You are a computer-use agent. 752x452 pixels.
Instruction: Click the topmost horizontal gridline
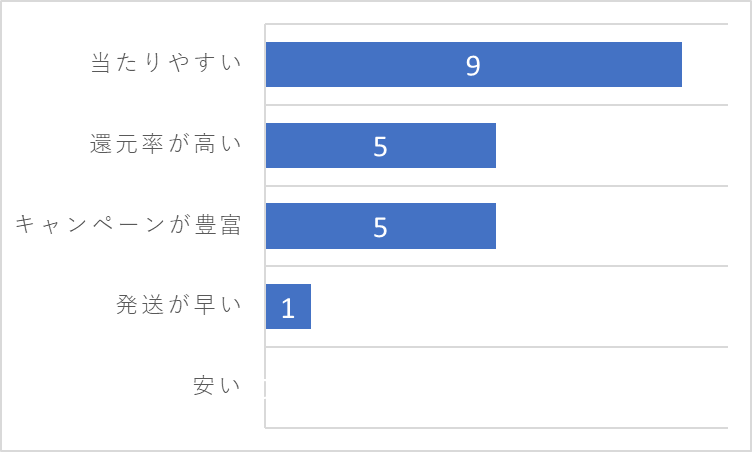point(496,24)
